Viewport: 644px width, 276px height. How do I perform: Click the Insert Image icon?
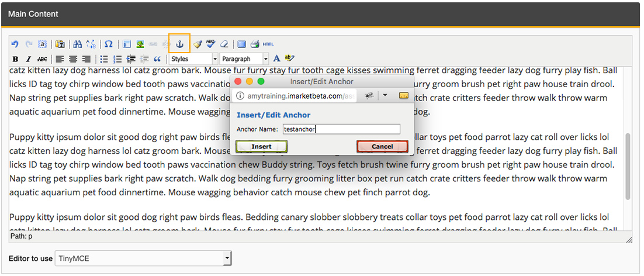pos(140,44)
